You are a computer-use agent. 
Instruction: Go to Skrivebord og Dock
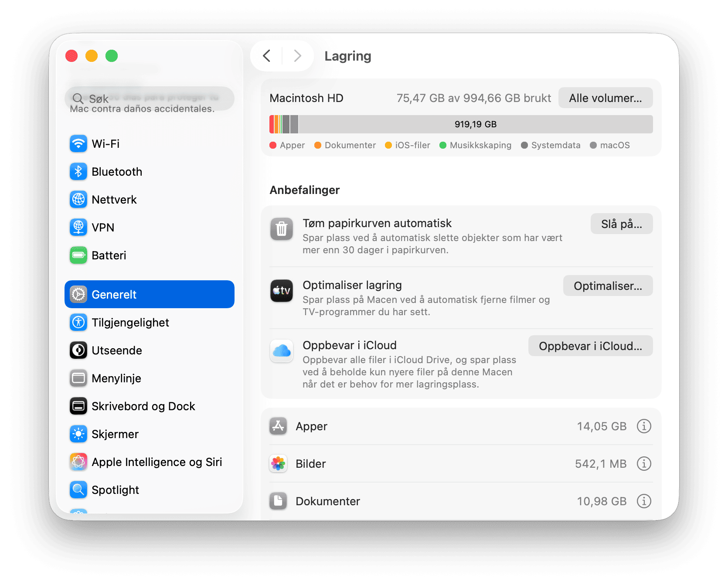point(143,406)
